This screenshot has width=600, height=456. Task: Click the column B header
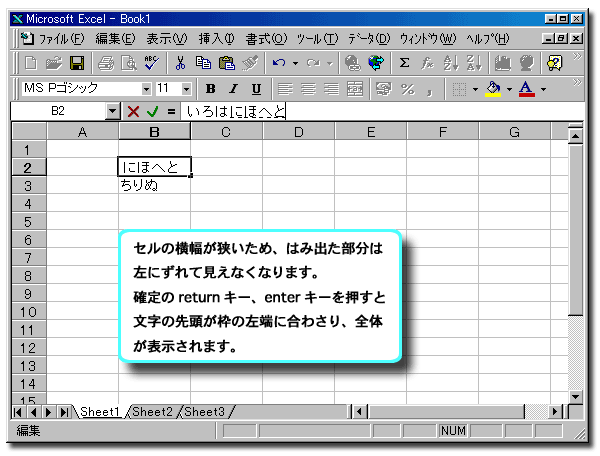point(154,132)
